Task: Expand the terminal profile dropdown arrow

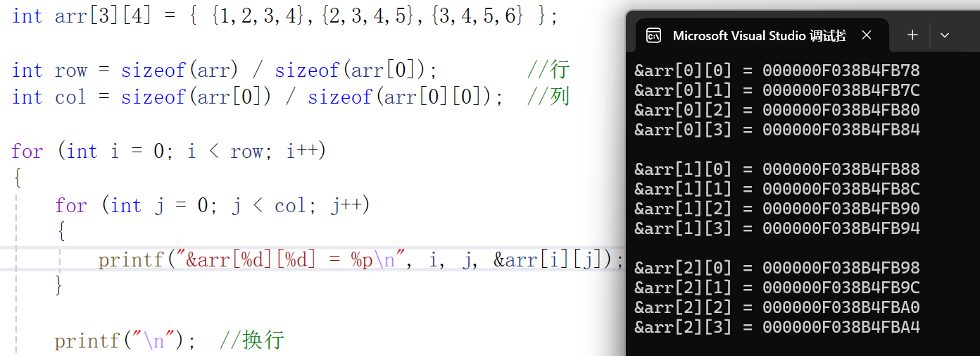Action: click(945, 35)
